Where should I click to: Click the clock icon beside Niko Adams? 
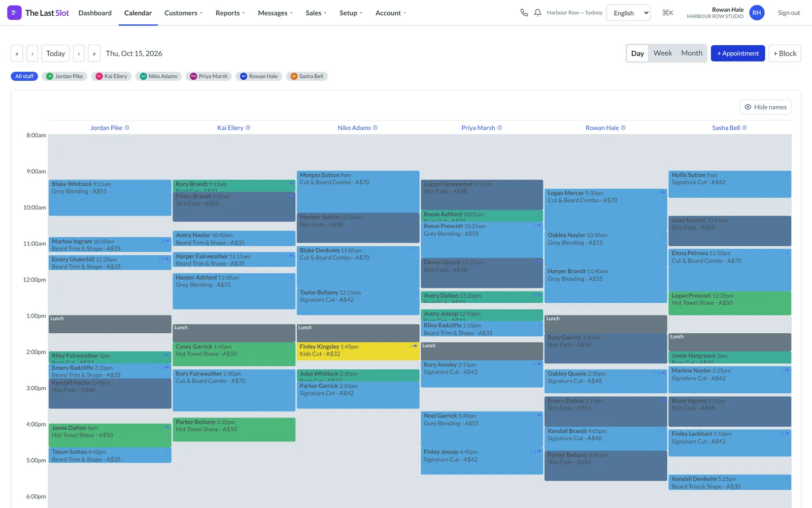pyautogui.click(x=375, y=128)
